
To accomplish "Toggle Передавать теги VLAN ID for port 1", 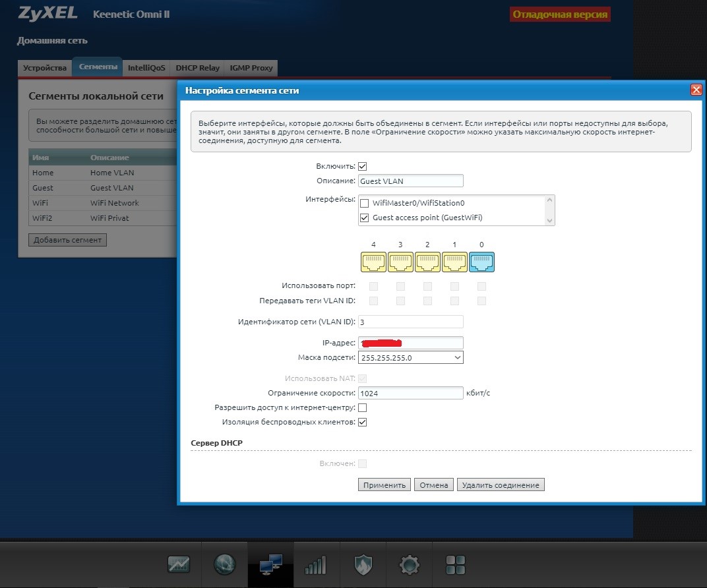I will point(454,301).
